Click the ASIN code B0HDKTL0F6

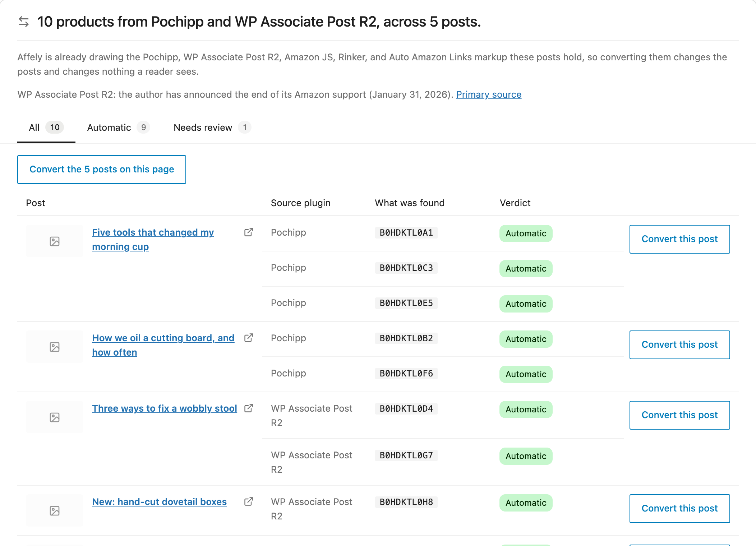tap(406, 374)
